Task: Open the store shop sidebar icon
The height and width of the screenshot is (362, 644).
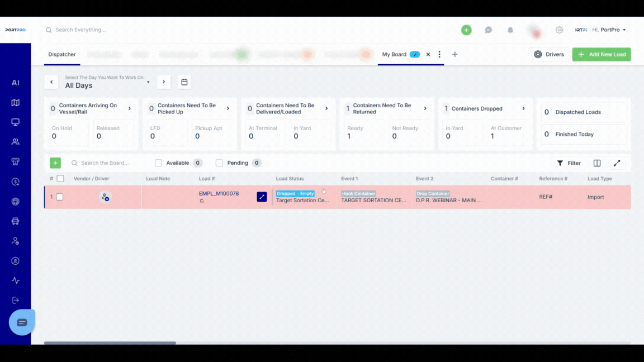Action: 15,161
